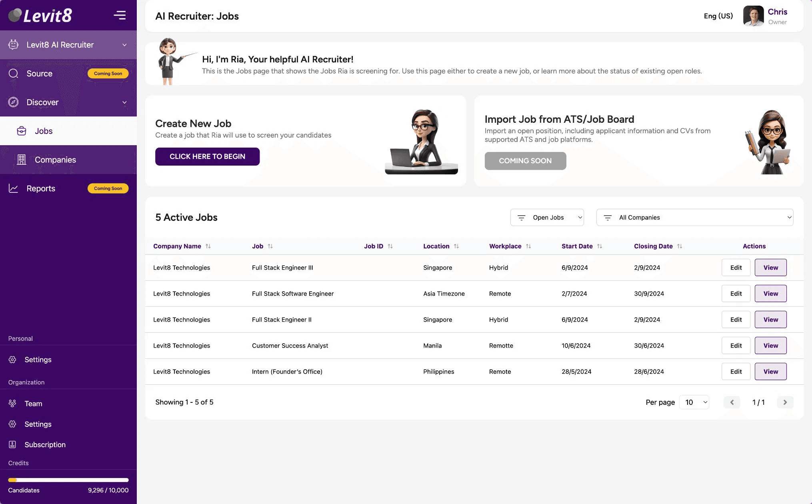The height and width of the screenshot is (504, 812).
Task: Click the Manila location cell
Action: 432,346
